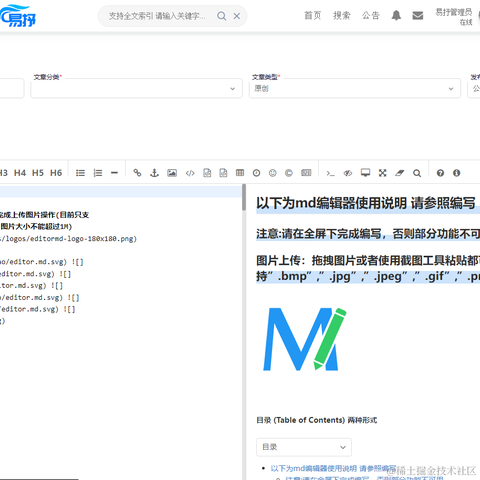Click the magnifier in the top search box
Screen dimensions: 480x480
[x=221, y=16]
